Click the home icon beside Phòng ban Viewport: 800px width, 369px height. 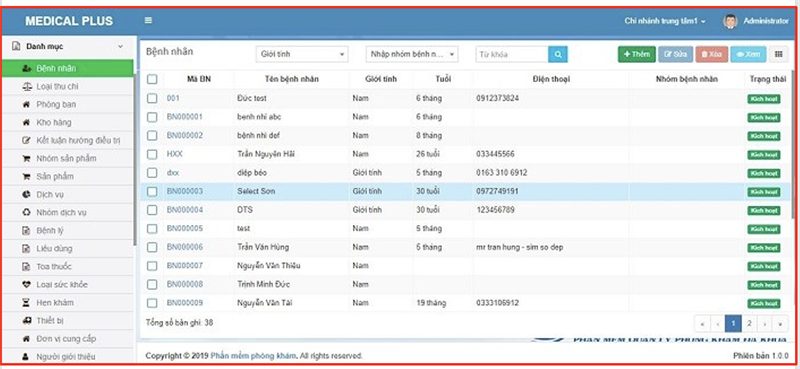27,105
